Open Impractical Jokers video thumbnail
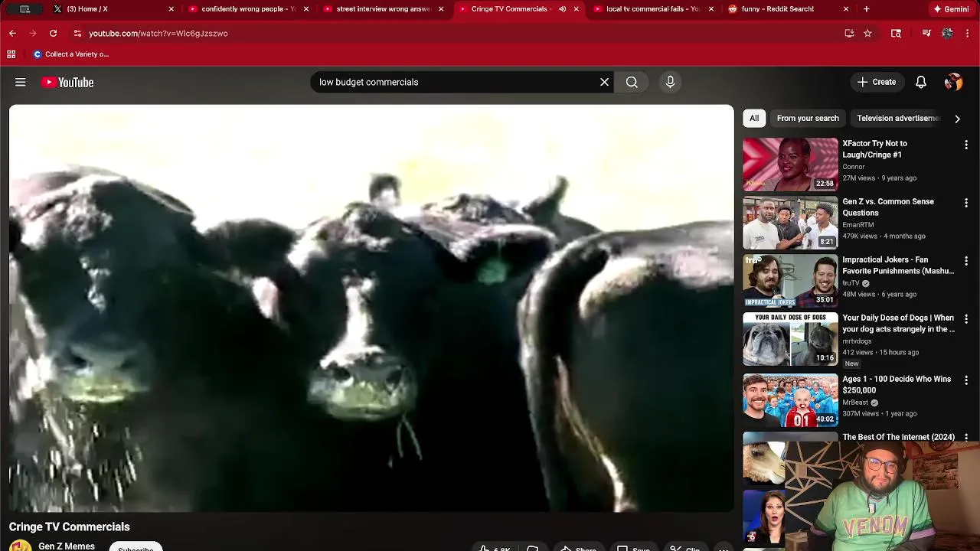980x551 pixels. click(790, 281)
